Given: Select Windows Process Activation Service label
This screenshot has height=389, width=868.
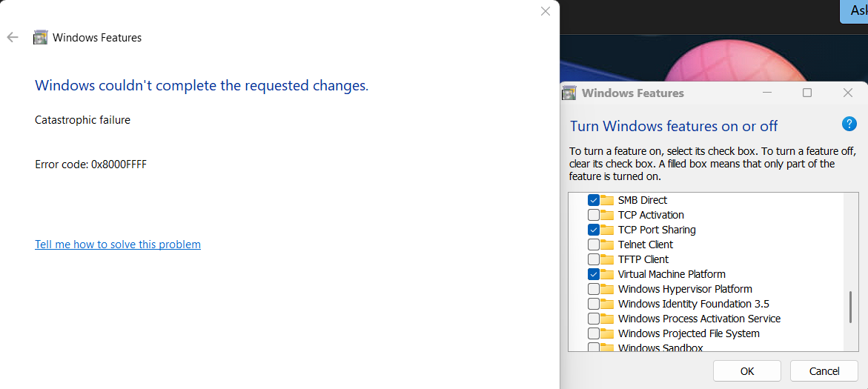Looking at the screenshot, I should pos(699,319).
